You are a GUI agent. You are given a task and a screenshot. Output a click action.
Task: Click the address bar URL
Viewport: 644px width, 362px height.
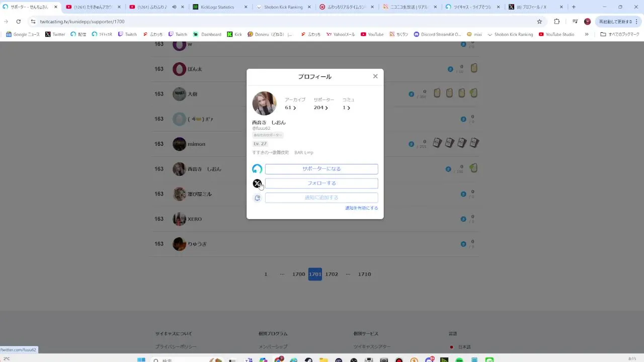[82, 22]
